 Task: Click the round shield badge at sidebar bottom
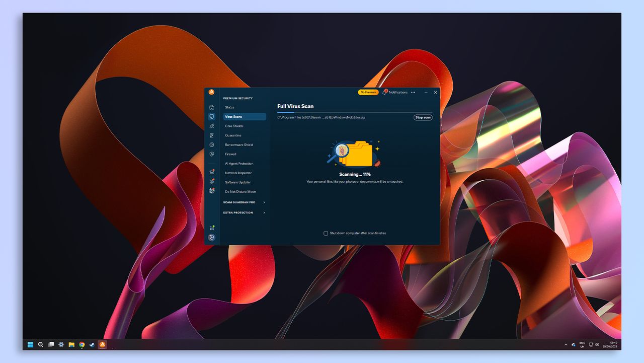212,237
